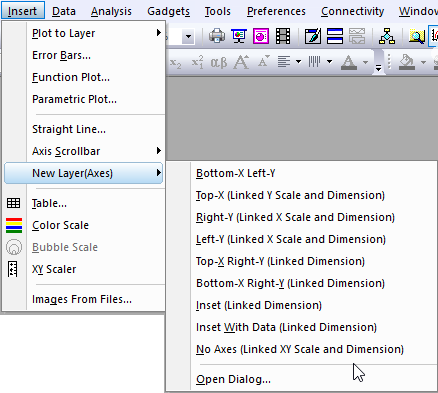Select Table... in Insert menu
The width and height of the screenshot is (438, 393).
tap(84, 203)
